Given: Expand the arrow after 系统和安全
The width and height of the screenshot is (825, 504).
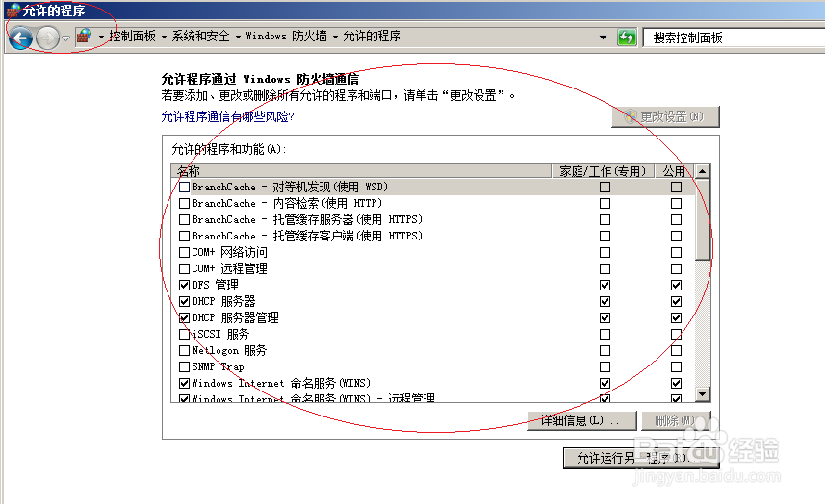Looking at the screenshot, I should pos(238,37).
